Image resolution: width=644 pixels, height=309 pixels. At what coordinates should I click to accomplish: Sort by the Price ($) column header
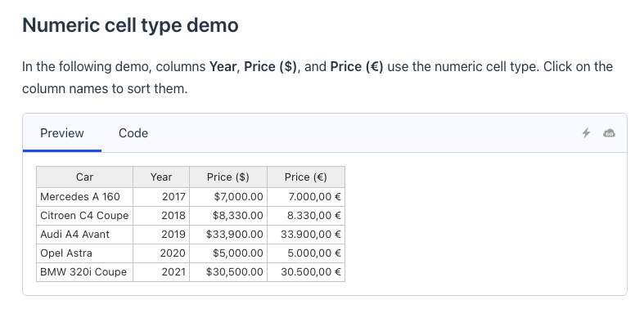tap(228, 177)
